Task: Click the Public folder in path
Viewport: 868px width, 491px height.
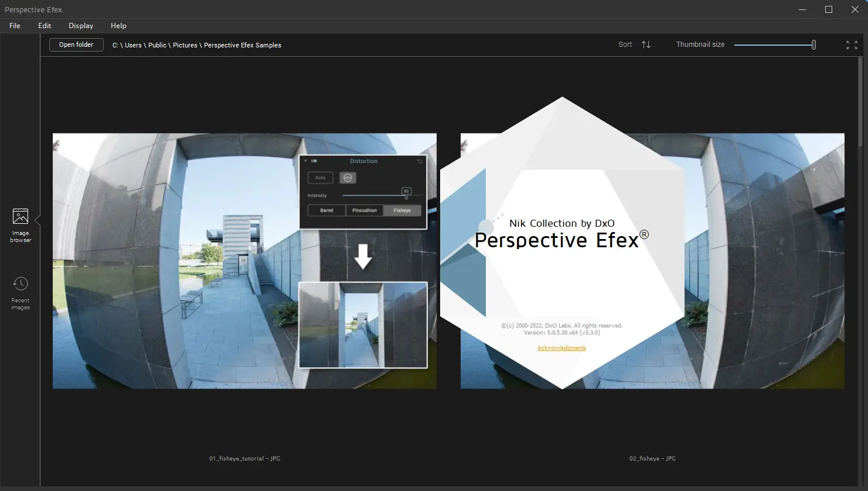Action: pyautogui.click(x=157, y=45)
